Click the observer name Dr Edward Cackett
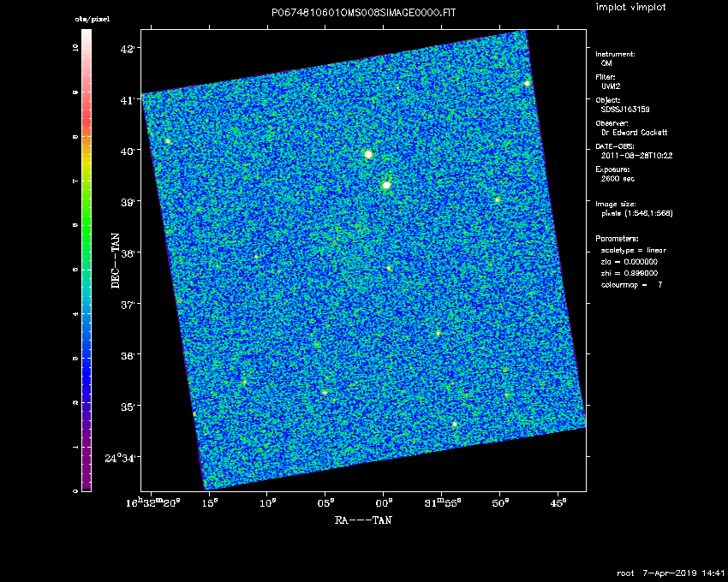The width and height of the screenshot is (728, 582). pos(635,133)
